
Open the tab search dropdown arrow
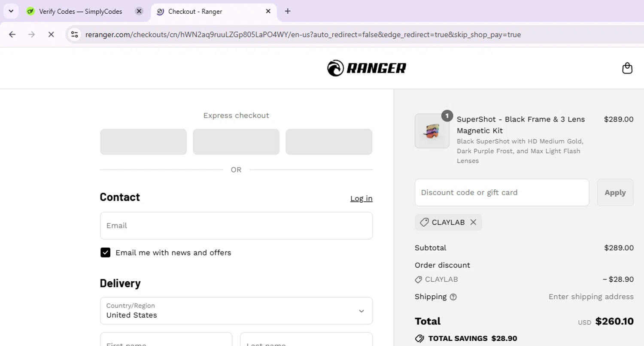pyautogui.click(x=11, y=11)
